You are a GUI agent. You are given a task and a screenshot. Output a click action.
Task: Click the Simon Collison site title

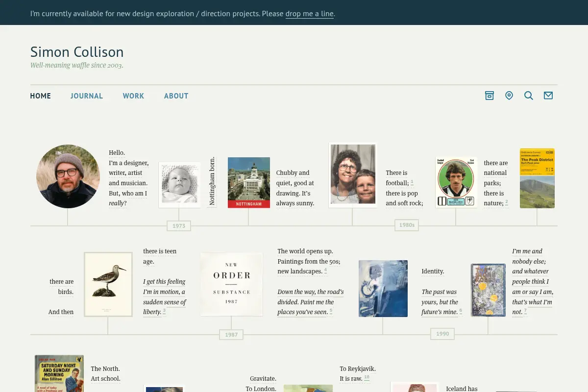(x=77, y=52)
